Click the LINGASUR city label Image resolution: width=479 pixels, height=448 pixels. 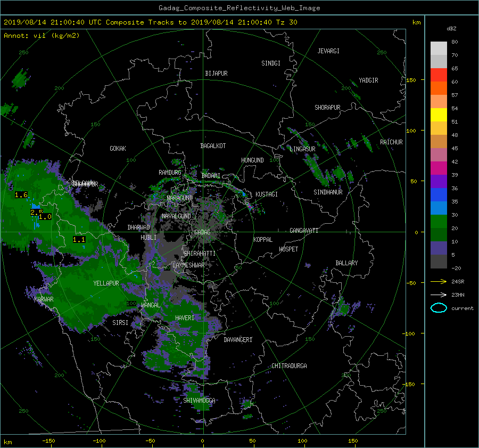(302, 149)
